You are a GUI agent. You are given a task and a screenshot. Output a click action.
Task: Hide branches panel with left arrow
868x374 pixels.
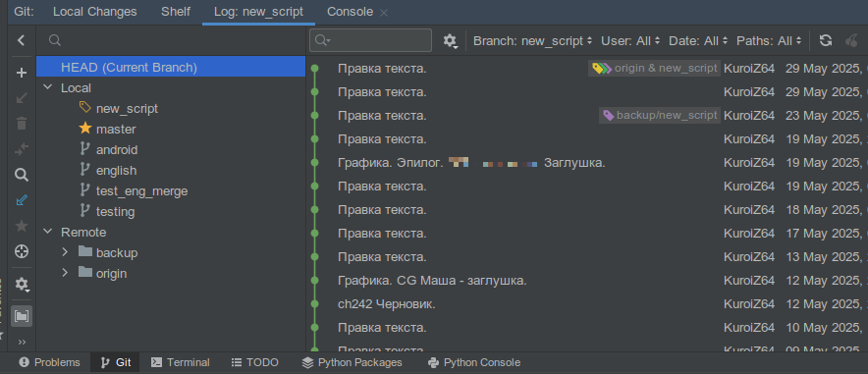[21, 40]
